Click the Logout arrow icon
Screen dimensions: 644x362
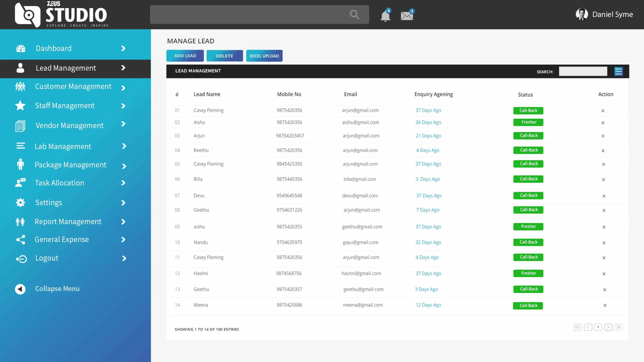[21, 259]
